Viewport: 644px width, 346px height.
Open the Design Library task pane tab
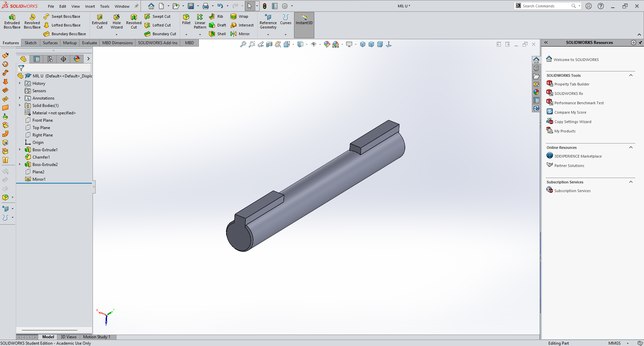tap(536, 68)
